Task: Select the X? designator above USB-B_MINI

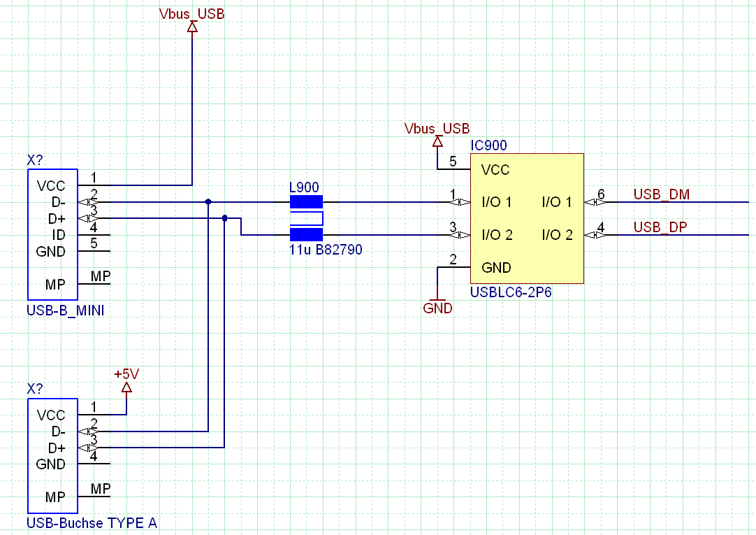Action: tap(34, 161)
